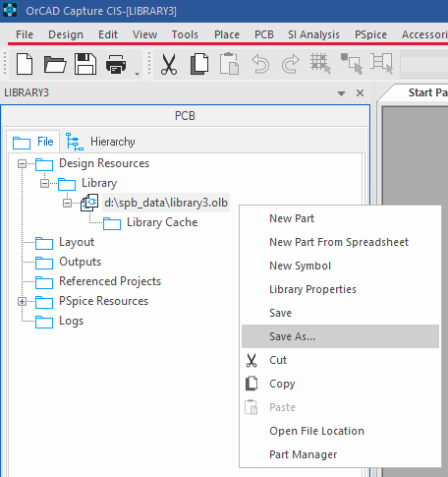Click the library3.olb file icon
This screenshot has height=477, width=448.
click(89, 203)
